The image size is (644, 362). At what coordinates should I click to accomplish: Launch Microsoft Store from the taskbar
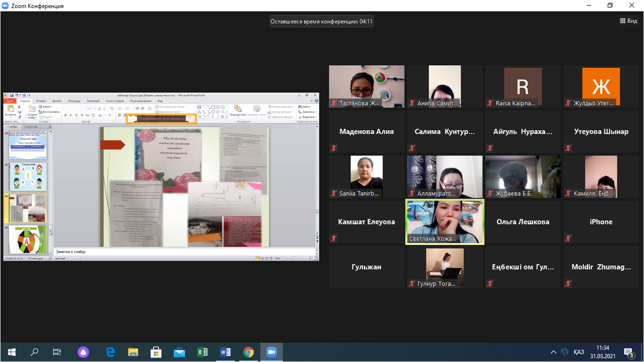[156, 352]
